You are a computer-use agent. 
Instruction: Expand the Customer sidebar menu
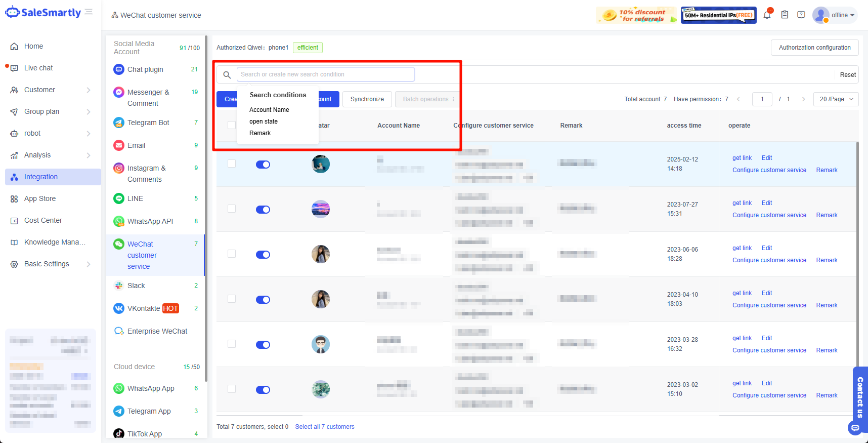[50, 90]
